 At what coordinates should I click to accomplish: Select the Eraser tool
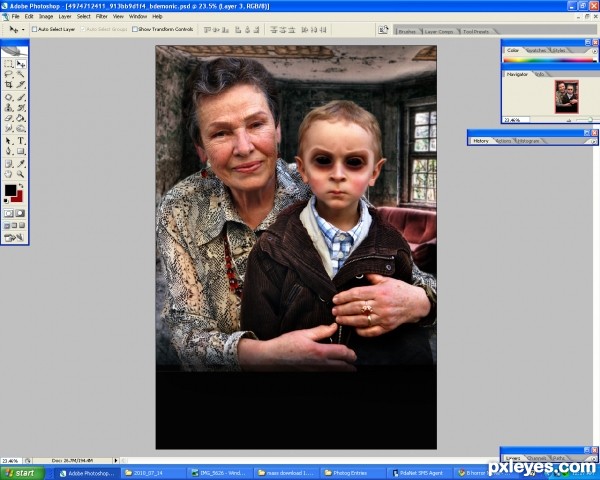9,118
